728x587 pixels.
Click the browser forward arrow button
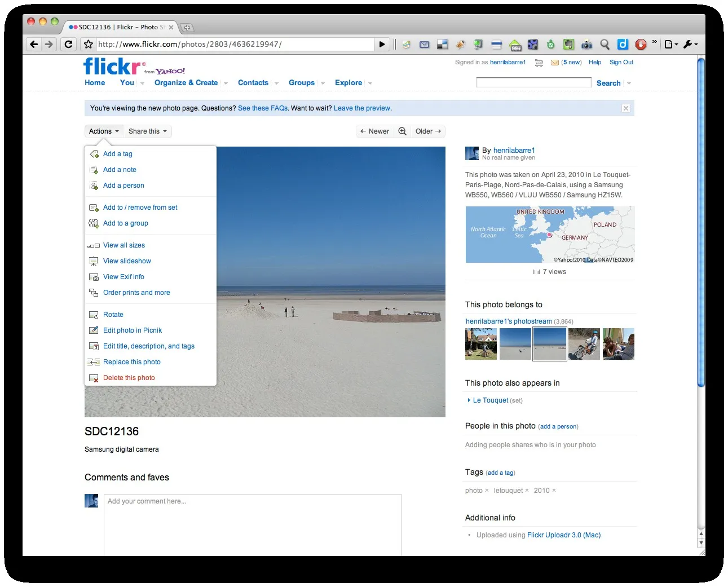(49, 44)
